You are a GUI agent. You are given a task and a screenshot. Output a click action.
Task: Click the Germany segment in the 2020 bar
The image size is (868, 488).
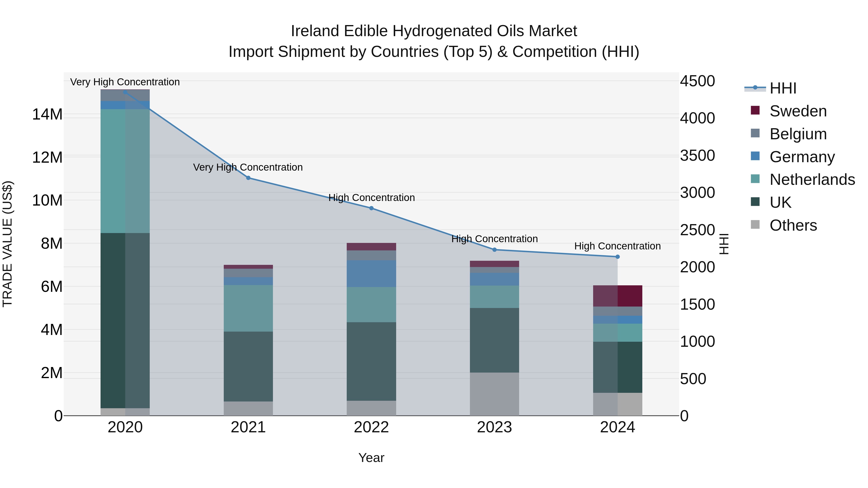pyautogui.click(x=125, y=105)
